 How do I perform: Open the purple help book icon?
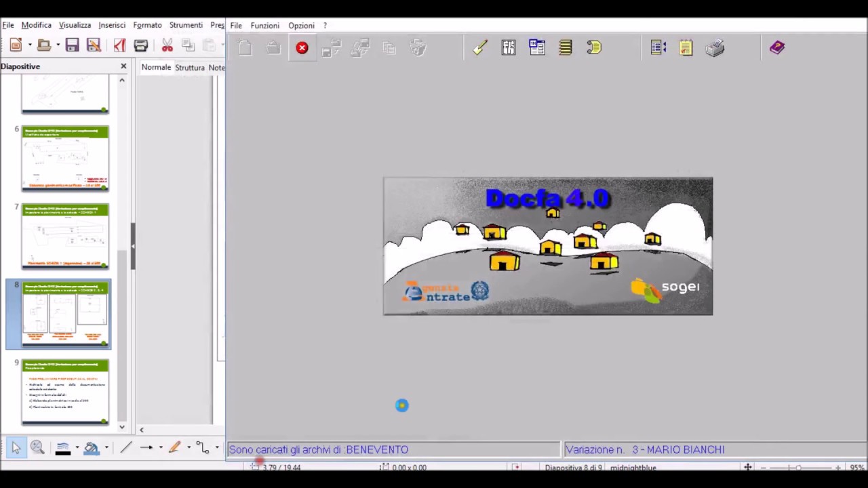777,47
